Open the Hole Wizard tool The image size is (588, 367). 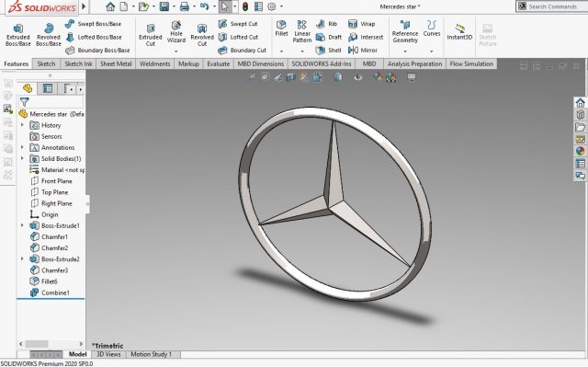tap(176, 32)
